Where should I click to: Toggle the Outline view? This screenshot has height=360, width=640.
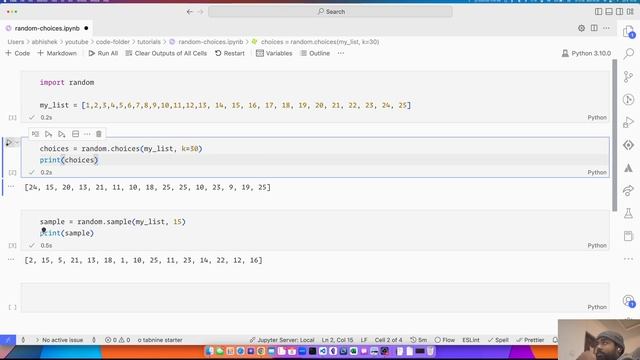coord(315,53)
